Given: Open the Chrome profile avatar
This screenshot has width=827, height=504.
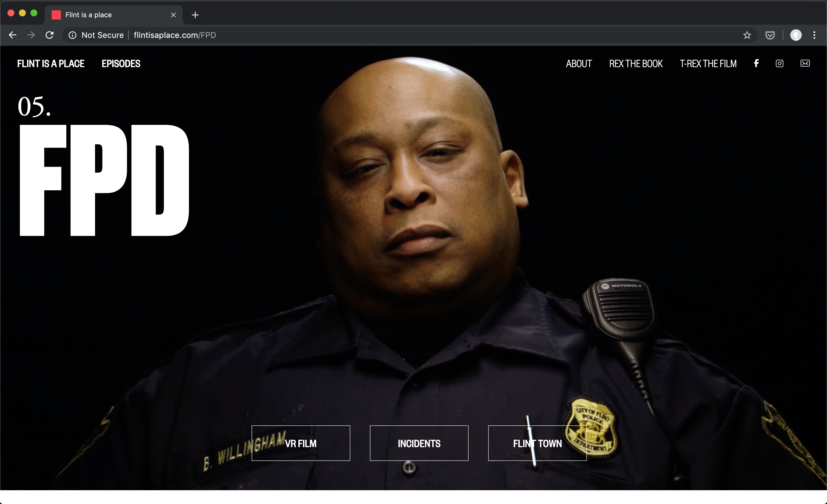Looking at the screenshot, I should click(x=796, y=35).
